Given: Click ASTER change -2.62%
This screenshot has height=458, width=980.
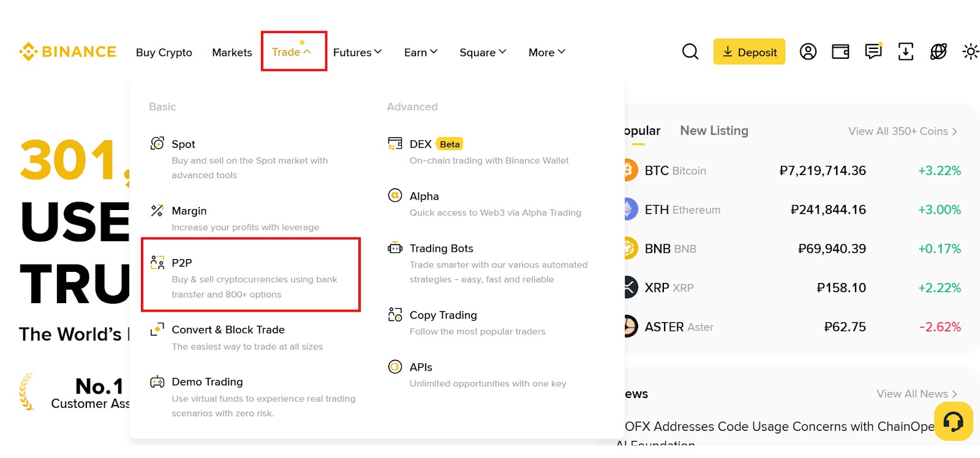Looking at the screenshot, I should tap(940, 327).
